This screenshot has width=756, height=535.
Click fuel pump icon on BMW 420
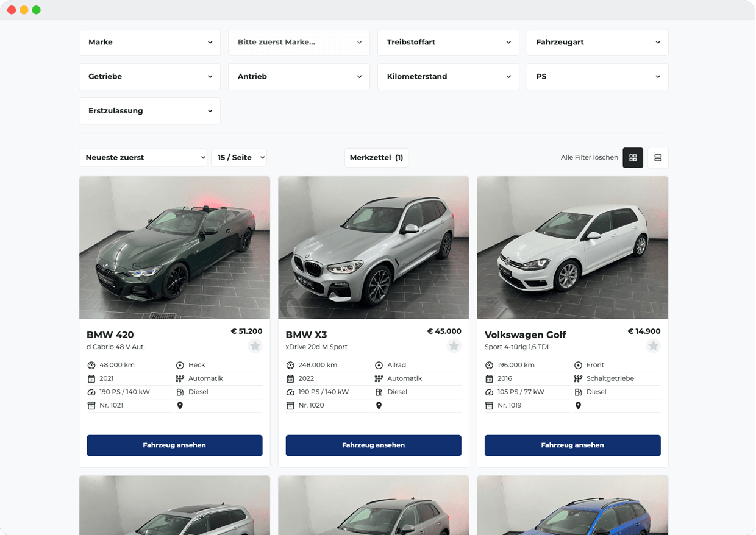180,392
